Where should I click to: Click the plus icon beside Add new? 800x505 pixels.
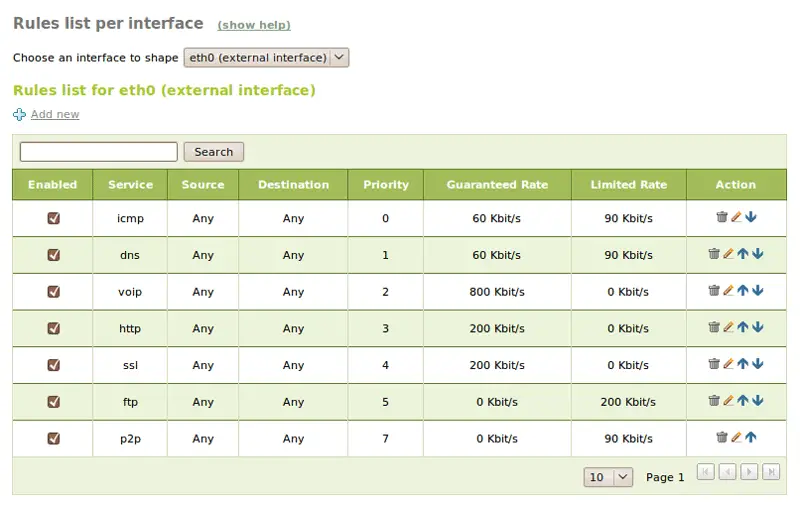coord(19,114)
